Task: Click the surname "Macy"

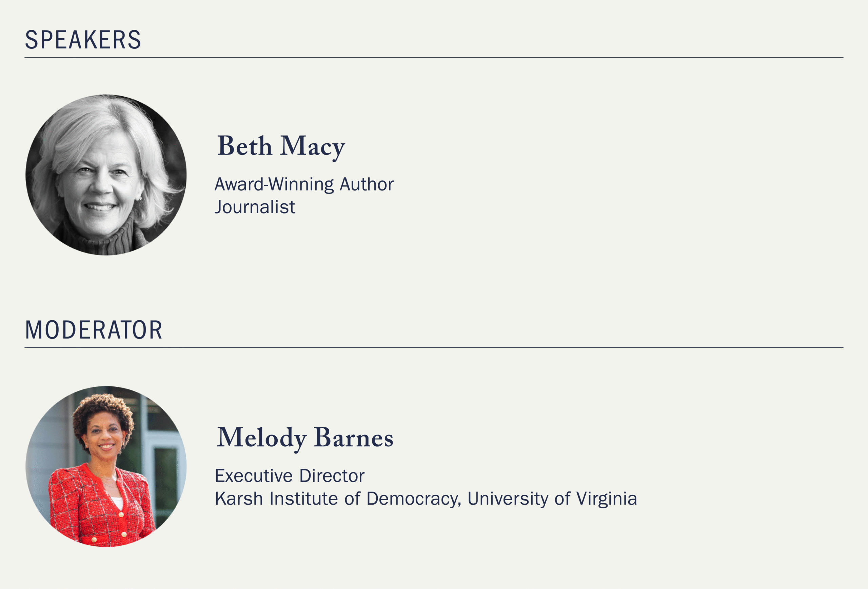Action: tap(313, 147)
